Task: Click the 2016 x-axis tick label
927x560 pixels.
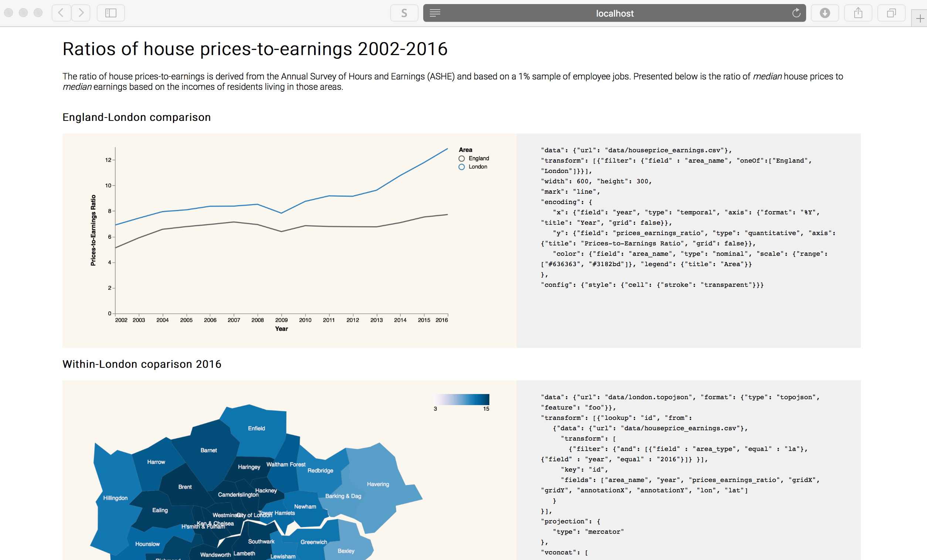Action: [442, 320]
